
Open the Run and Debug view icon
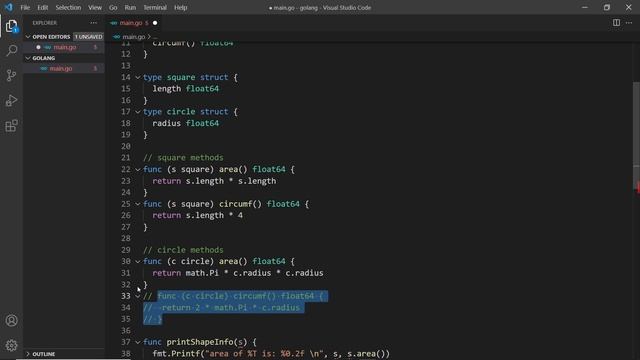pos(11,100)
